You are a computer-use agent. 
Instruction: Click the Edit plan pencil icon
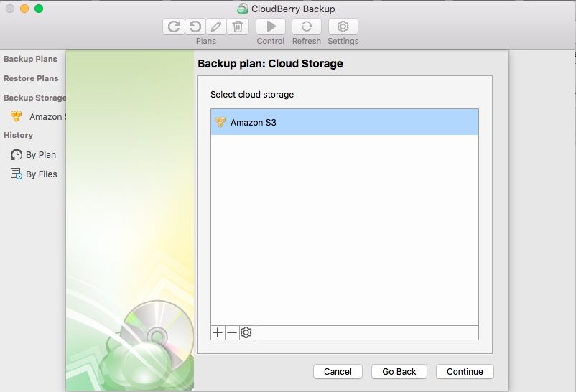[x=216, y=27]
